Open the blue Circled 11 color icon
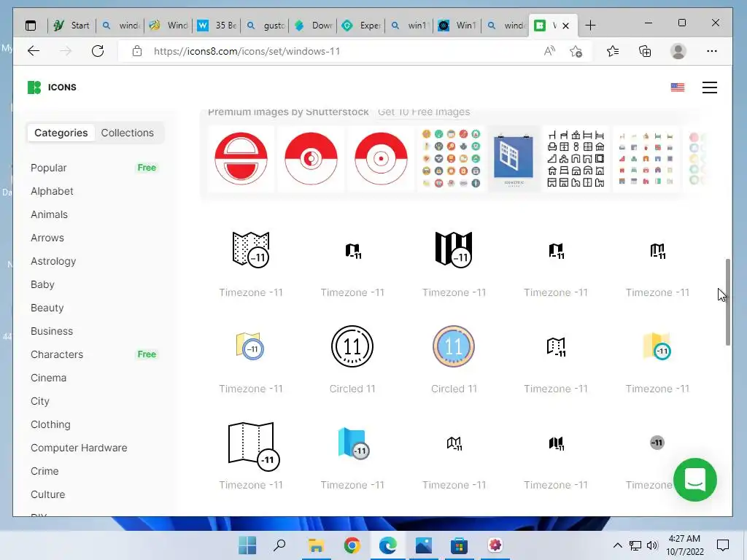Viewport: 747px width, 560px height. 454,346
